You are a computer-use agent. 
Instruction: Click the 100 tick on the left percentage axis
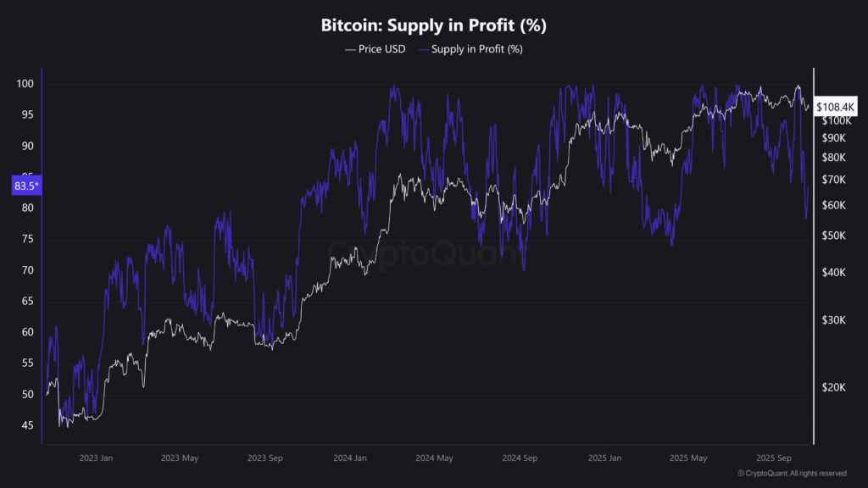[x=24, y=84]
